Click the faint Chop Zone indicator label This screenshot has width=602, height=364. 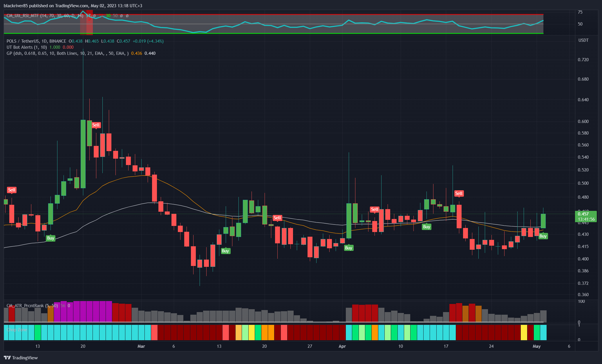click(17, 330)
